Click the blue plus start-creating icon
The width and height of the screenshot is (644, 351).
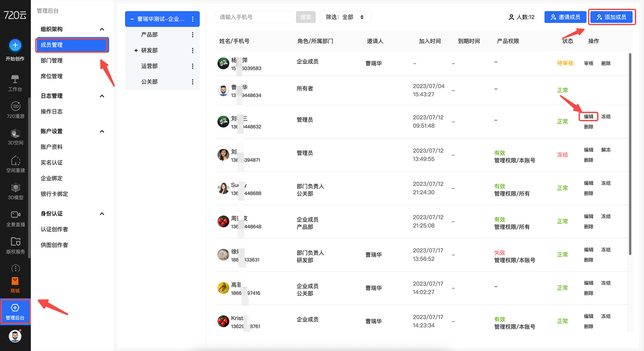point(15,45)
